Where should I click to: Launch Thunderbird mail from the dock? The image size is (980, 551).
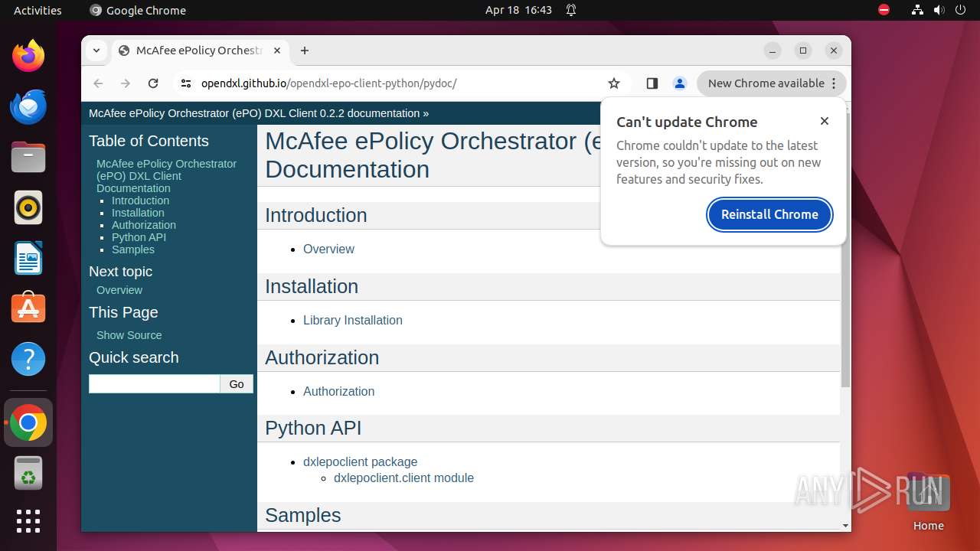(x=28, y=106)
